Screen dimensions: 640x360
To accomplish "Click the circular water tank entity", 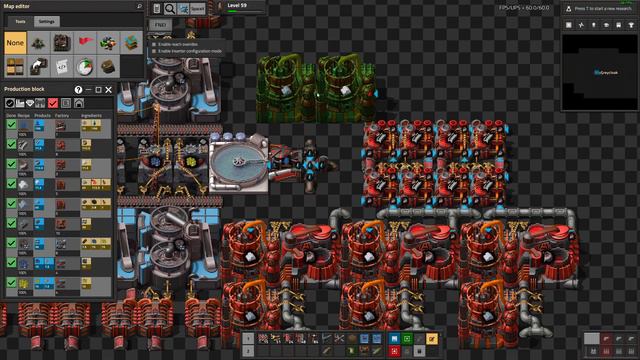I will pyautogui.click(x=239, y=163).
